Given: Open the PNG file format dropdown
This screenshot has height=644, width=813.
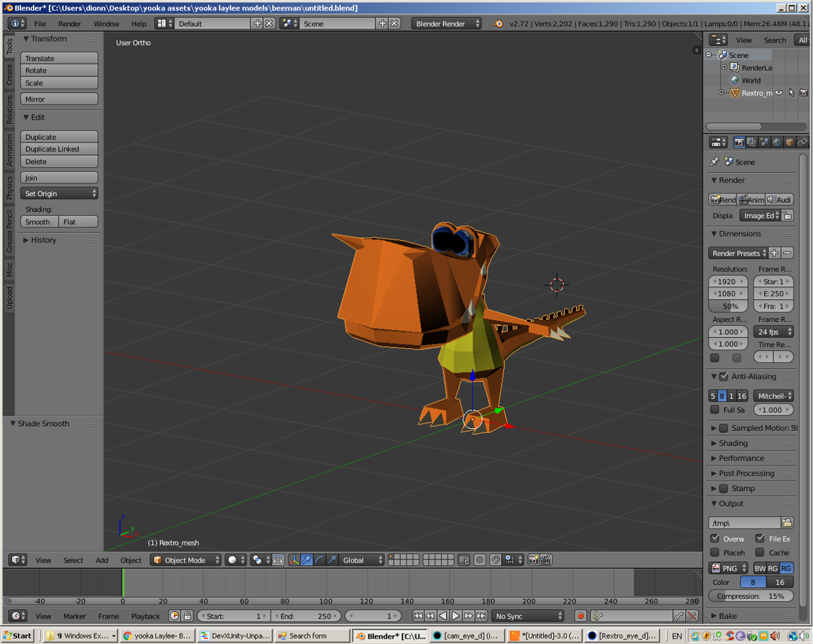Looking at the screenshot, I should pos(729,568).
